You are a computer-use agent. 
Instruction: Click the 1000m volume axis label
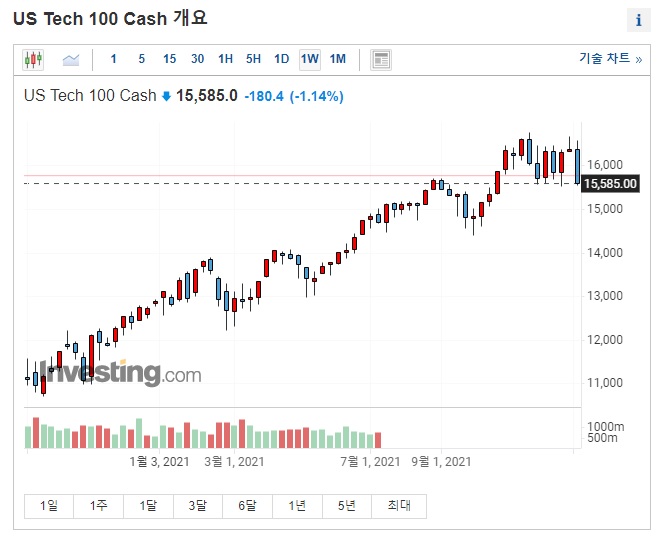606,427
